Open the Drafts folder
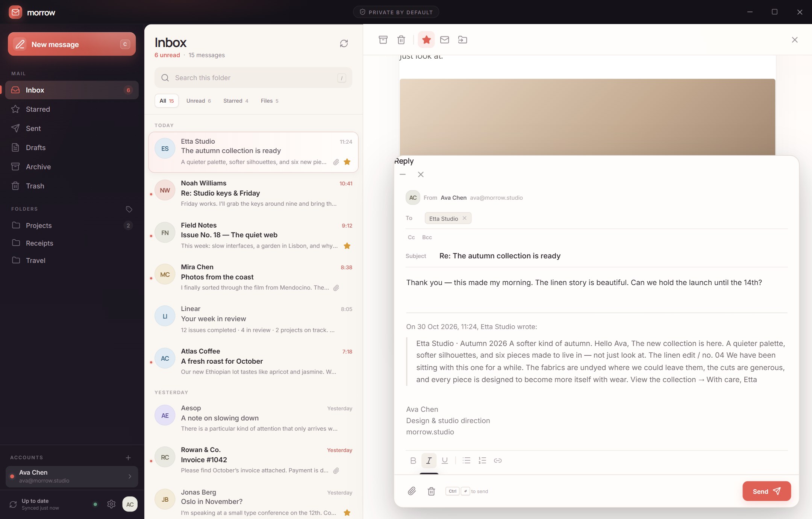This screenshot has height=519, width=812. [72, 147]
